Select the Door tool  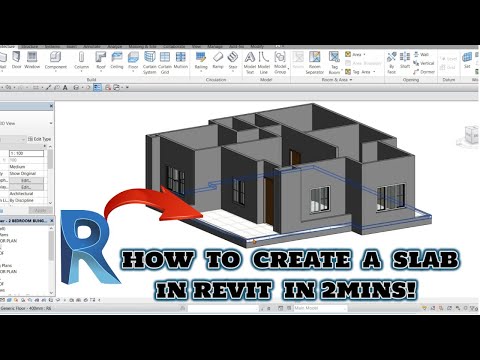coord(16,60)
